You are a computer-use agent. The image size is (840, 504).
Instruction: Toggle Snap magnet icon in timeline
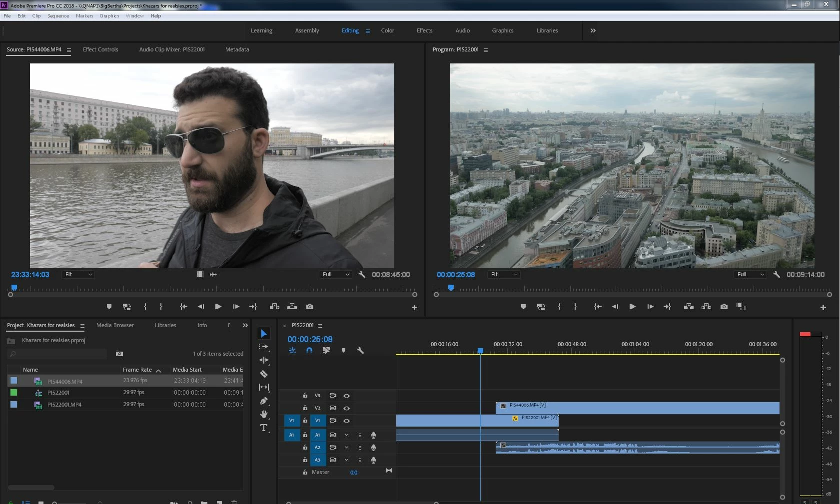(x=309, y=351)
